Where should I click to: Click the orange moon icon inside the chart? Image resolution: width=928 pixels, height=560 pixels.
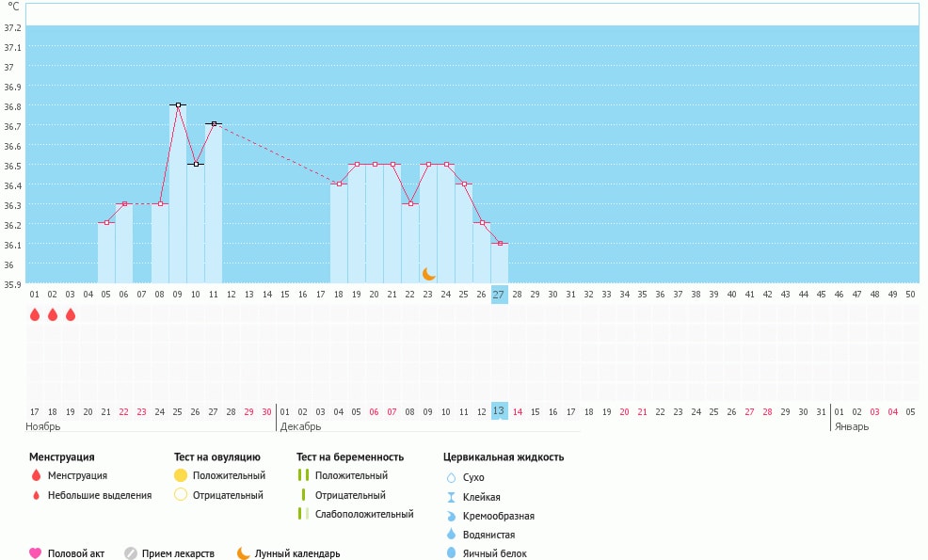pyautogui.click(x=429, y=273)
